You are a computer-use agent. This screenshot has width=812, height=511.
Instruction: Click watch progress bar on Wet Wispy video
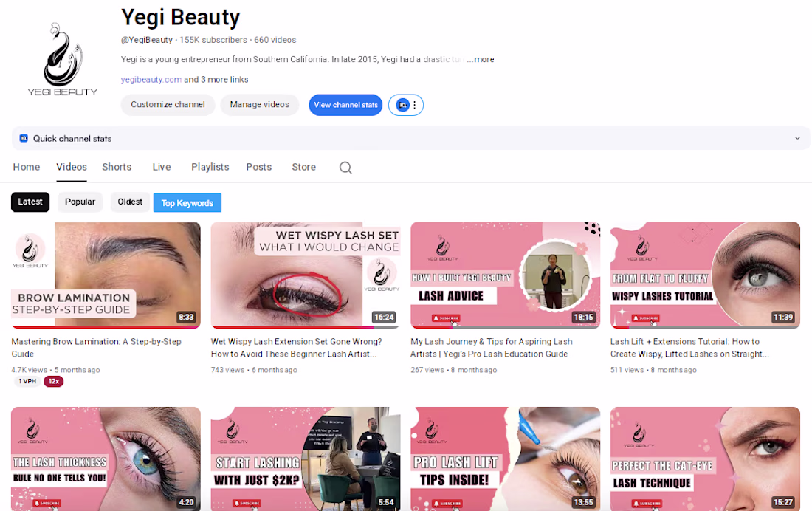tap(306, 327)
